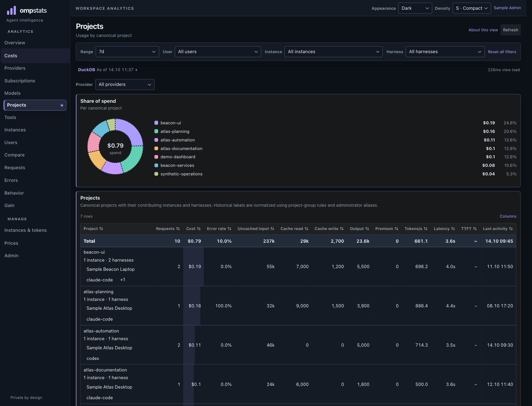The image size is (532, 406).
Task: Click the Refresh button
Action: point(510,30)
